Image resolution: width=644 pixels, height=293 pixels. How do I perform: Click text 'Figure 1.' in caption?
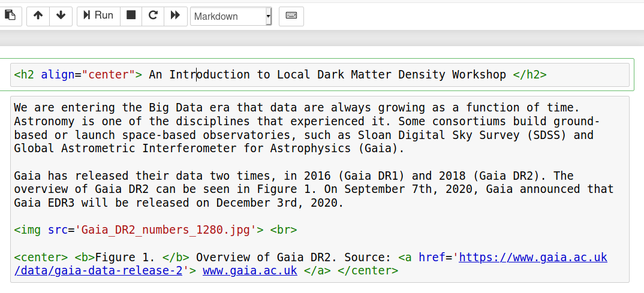(125, 257)
